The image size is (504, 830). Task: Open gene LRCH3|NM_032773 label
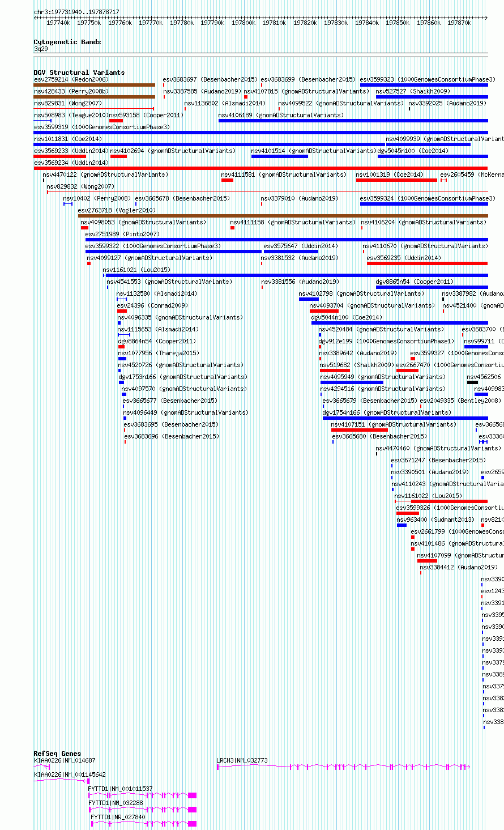(x=242, y=760)
